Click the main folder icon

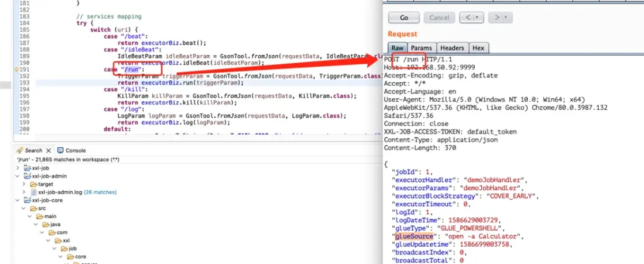coord(40,216)
